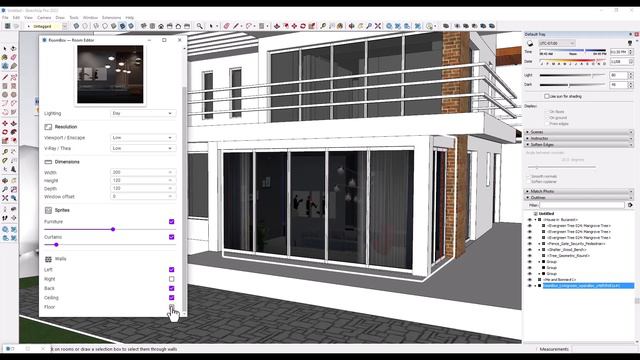Hide Shelter_Good_Bench using its eye icon
The height and width of the screenshot is (360, 640).
tap(530, 250)
